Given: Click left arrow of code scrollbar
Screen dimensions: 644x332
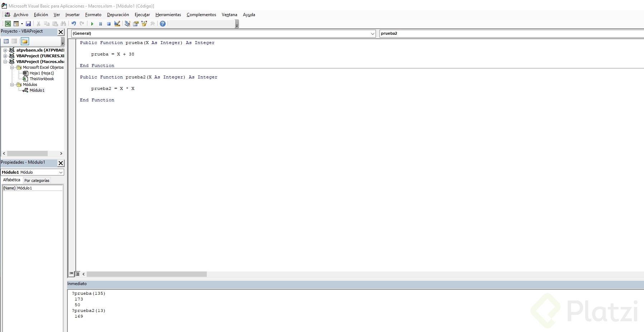Looking at the screenshot, I should click(84, 274).
